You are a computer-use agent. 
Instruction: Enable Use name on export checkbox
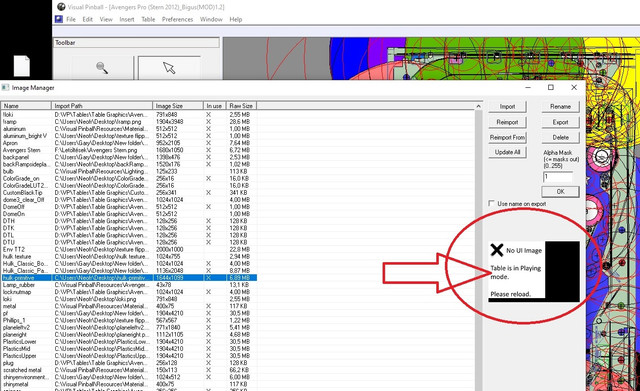pos(491,203)
